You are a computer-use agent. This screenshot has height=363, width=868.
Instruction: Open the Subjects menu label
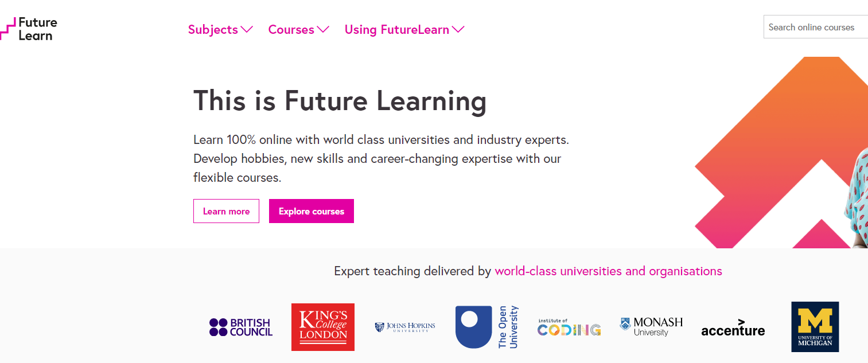pos(213,30)
